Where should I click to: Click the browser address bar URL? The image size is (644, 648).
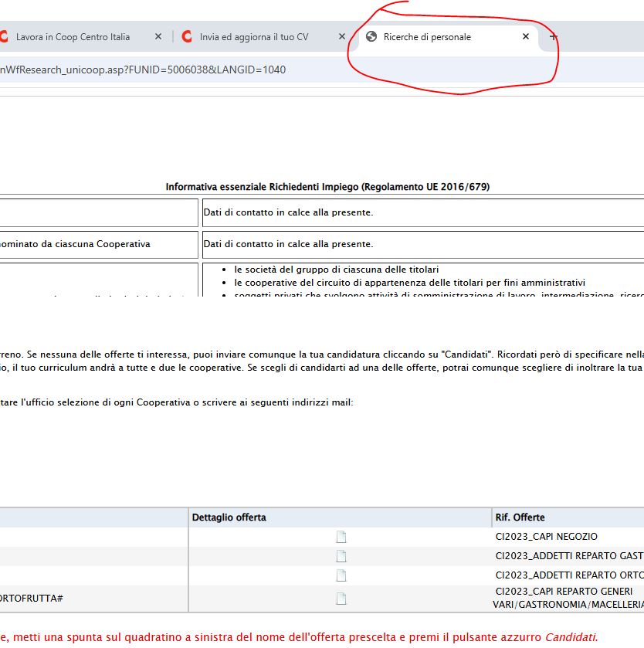point(143,70)
